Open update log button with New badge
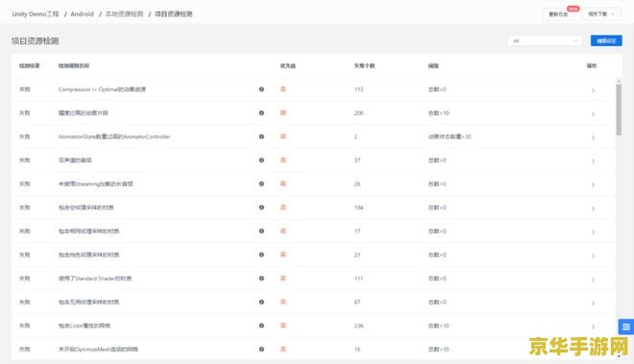634x364 pixels. tap(558, 14)
